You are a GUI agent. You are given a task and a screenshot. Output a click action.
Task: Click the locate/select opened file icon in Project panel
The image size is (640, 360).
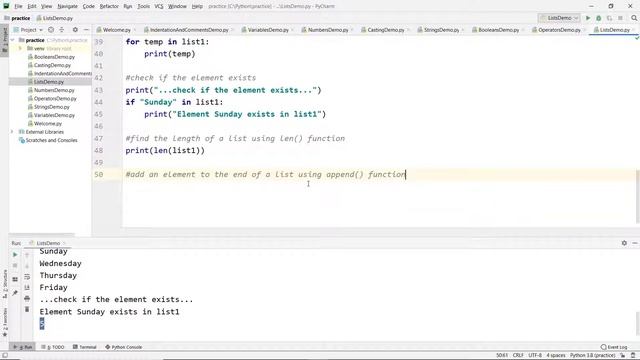click(x=51, y=30)
